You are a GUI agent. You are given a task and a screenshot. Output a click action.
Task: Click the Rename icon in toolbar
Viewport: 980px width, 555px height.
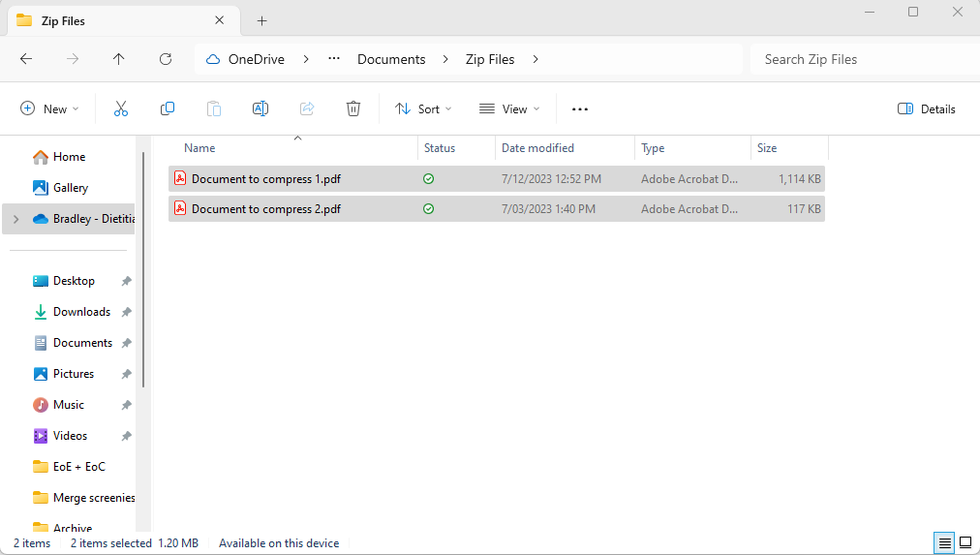coord(260,109)
